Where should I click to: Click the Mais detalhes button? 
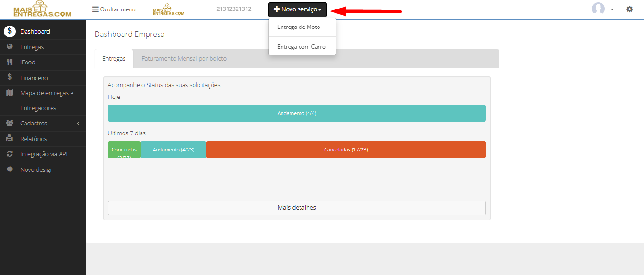click(x=297, y=208)
